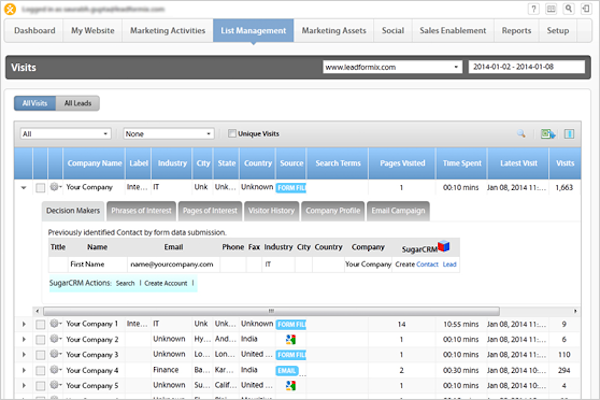Viewport: 600px width, 400px height.
Task: Click the grid search magnifier icon
Action: click(520, 133)
